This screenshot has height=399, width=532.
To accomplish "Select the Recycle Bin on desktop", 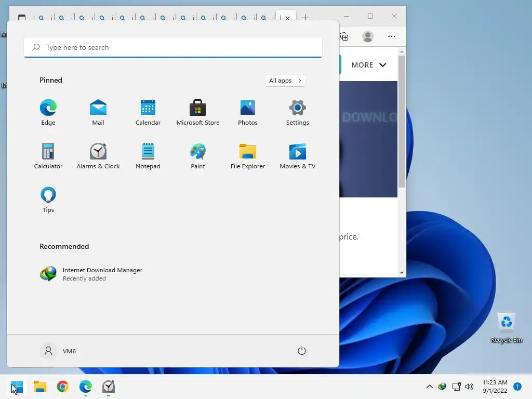I will pyautogui.click(x=507, y=328).
